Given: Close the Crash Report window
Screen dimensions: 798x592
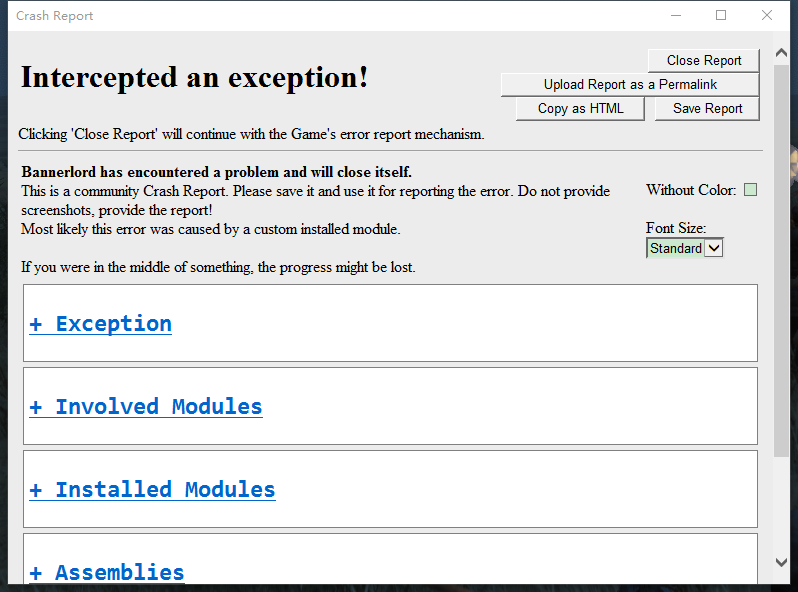Looking at the screenshot, I should [767, 15].
